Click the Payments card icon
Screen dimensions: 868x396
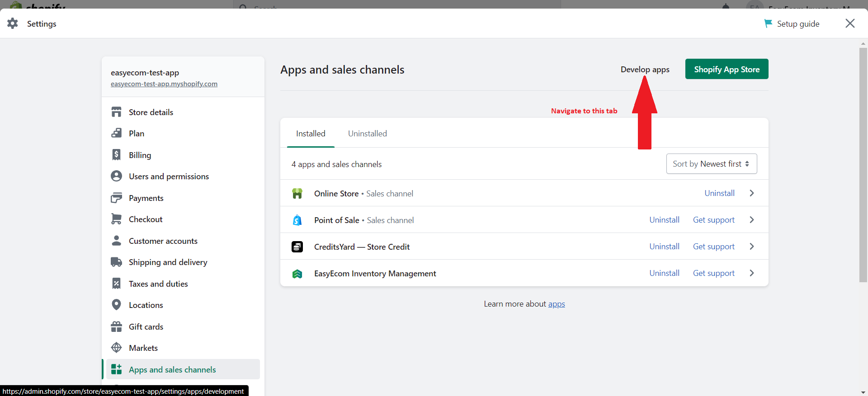click(x=117, y=198)
